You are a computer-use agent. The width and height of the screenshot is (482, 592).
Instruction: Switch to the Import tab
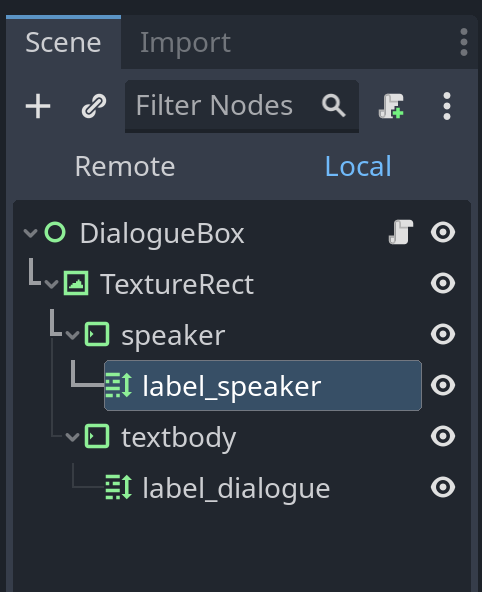(185, 43)
